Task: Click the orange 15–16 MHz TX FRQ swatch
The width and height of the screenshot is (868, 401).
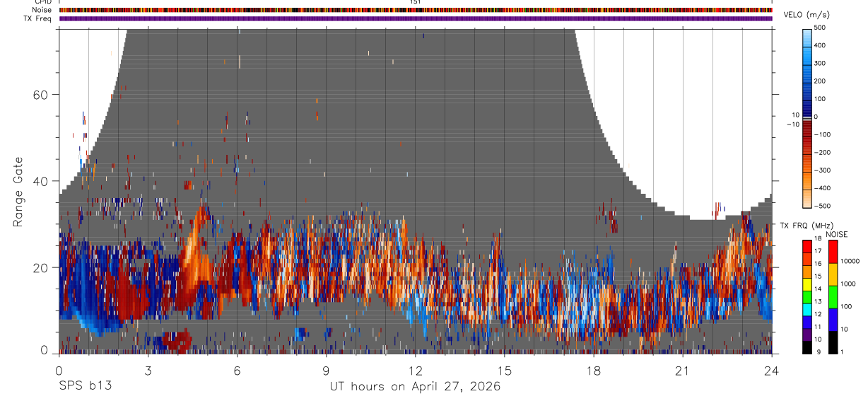Action: pyautogui.click(x=807, y=271)
